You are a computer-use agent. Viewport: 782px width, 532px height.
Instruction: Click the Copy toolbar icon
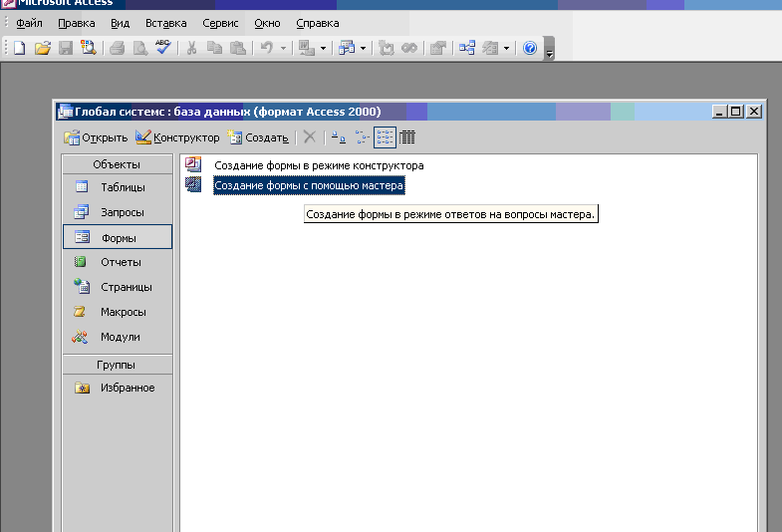[214, 48]
